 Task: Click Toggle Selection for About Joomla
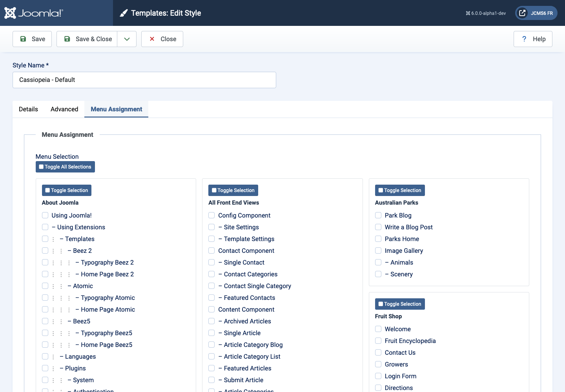67,190
